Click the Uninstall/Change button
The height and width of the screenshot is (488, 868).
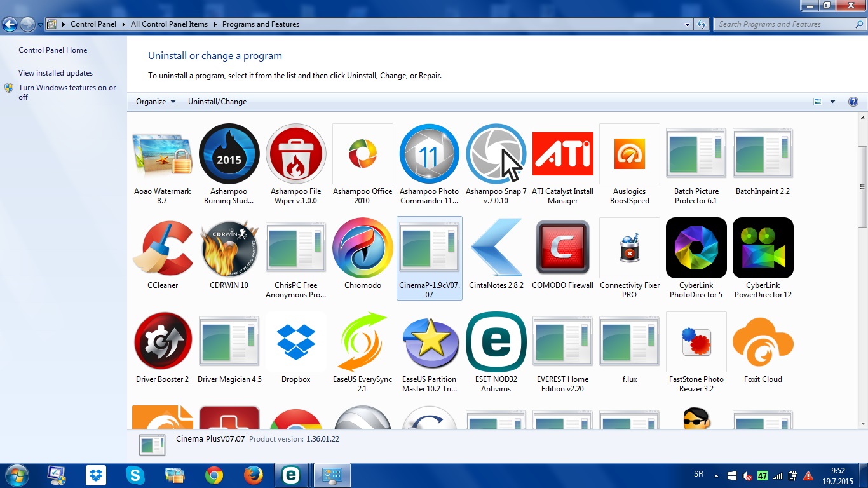[217, 102]
